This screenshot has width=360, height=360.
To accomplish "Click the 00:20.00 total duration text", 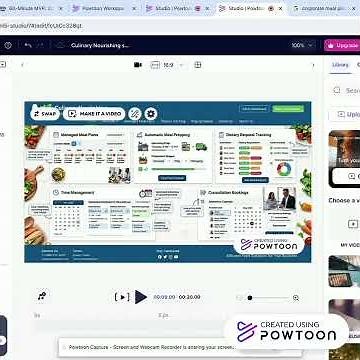I will (x=189, y=297).
